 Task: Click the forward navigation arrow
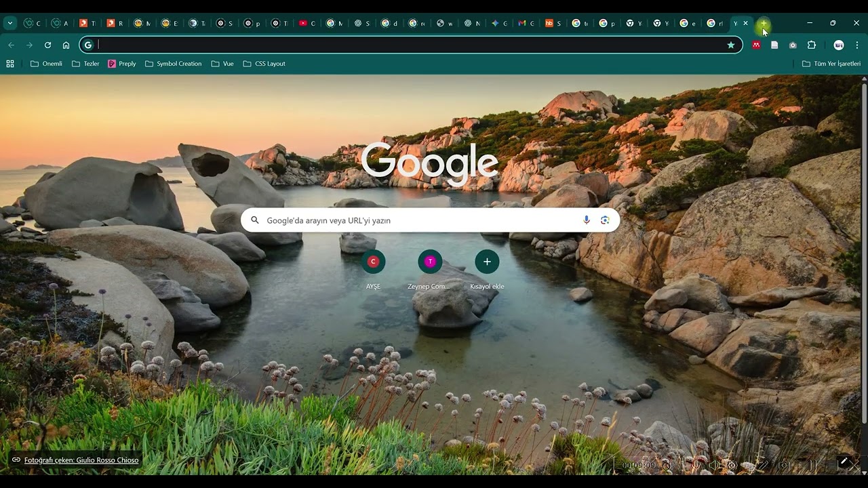click(29, 45)
